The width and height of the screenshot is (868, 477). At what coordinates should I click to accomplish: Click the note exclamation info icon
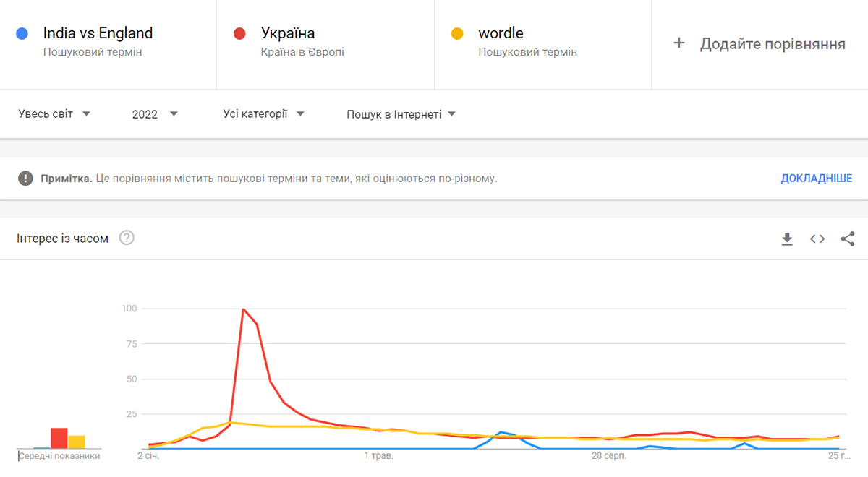tap(26, 178)
